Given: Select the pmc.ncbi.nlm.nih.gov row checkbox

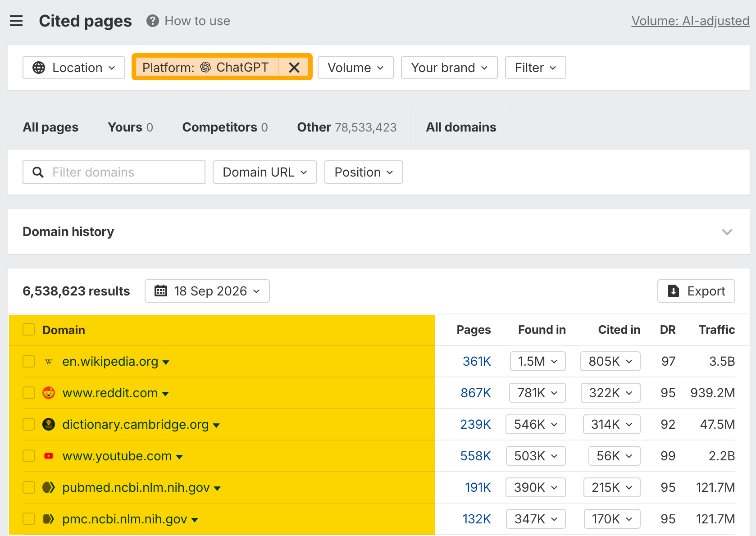Looking at the screenshot, I should click(29, 519).
